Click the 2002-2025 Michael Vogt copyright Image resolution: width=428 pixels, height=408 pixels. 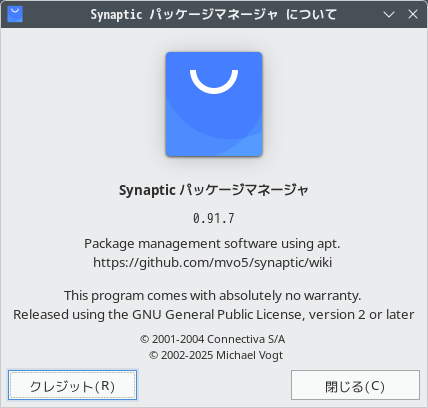point(216,355)
